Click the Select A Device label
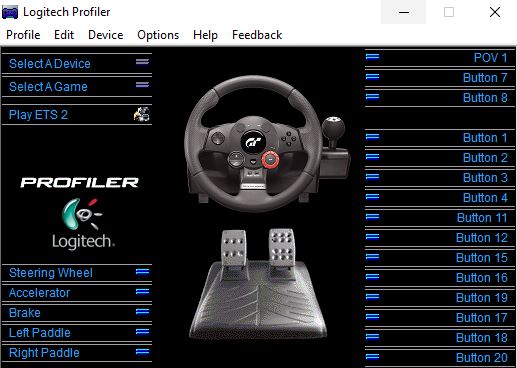The height and width of the screenshot is (368, 517). tap(50, 64)
